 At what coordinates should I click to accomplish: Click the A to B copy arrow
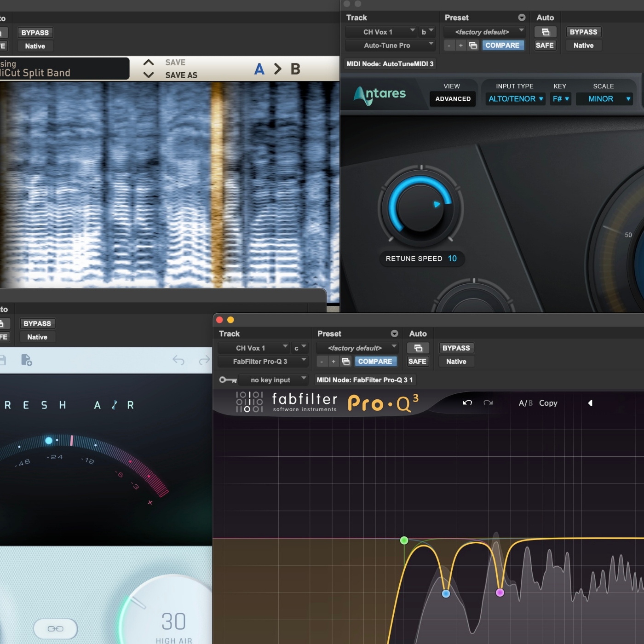(277, 69)
